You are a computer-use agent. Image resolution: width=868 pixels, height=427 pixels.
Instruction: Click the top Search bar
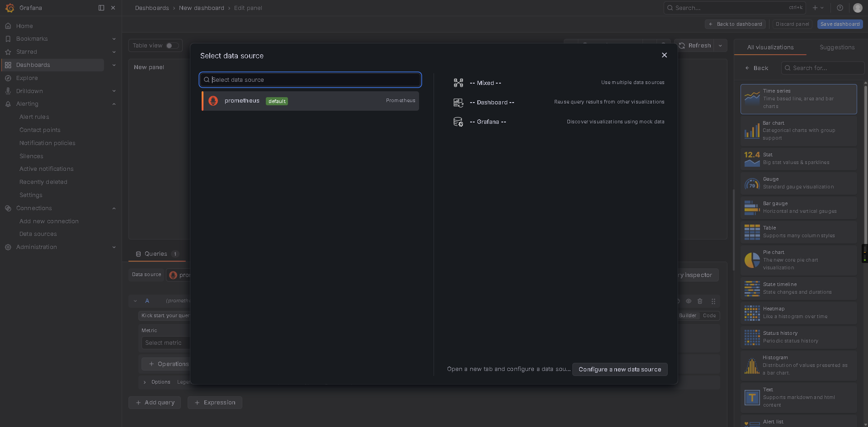734,8
